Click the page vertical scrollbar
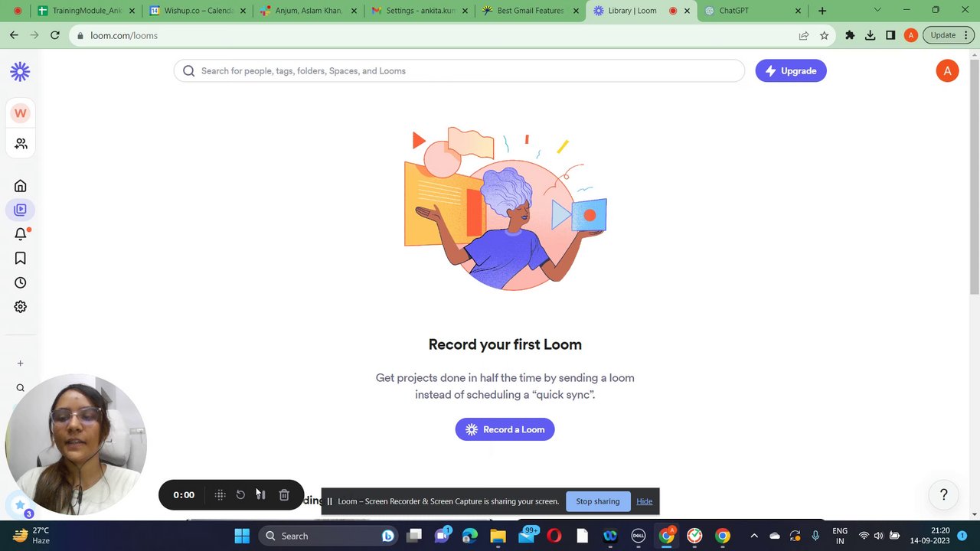Viewport: 980px width, 551px height. [974, 176]
